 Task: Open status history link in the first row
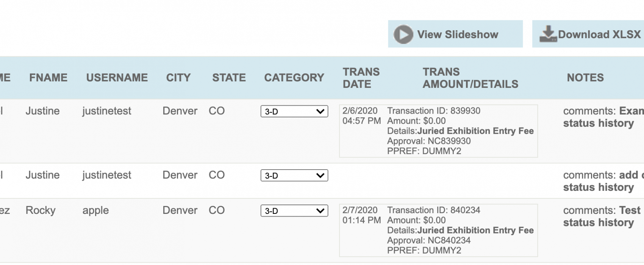click(598, 123)
